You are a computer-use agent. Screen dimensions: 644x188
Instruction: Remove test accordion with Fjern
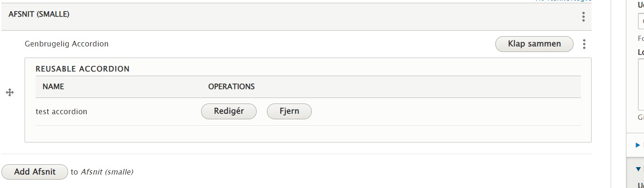click(289, 111)
